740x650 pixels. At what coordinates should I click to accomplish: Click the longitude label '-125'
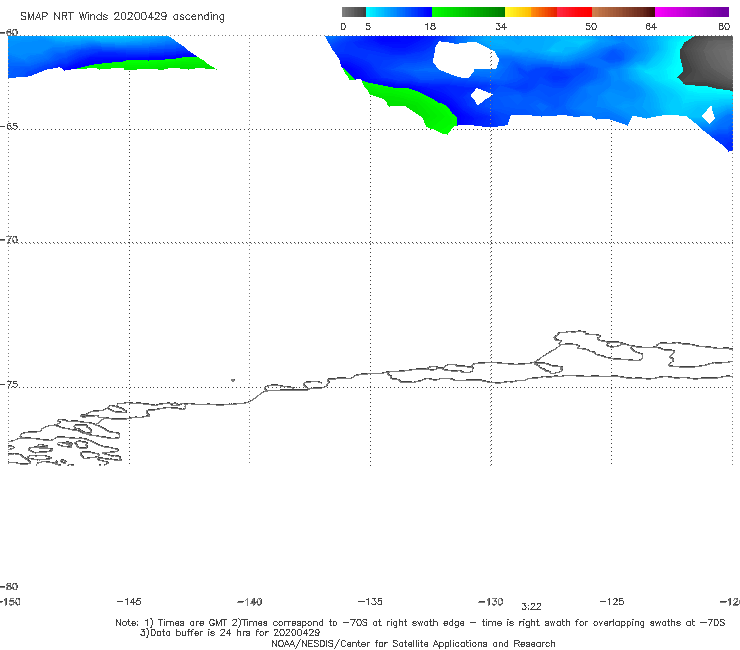[612, 601]
